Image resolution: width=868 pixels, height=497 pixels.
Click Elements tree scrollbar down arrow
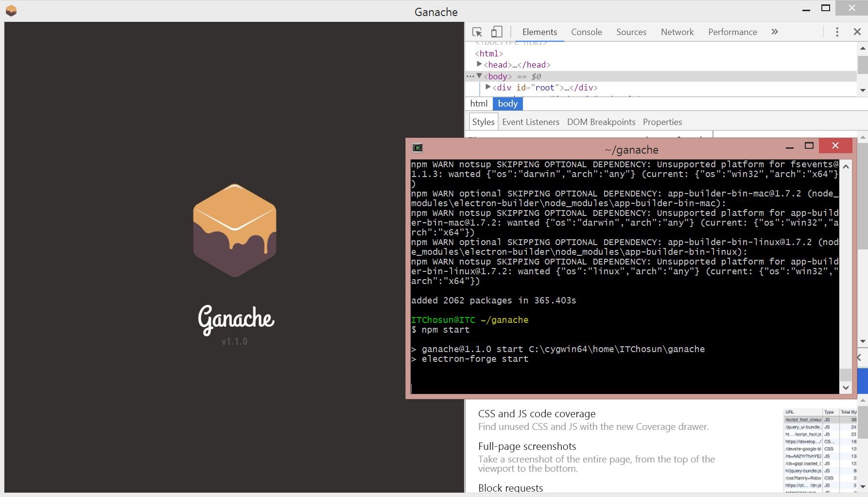[x=863, y=90]
